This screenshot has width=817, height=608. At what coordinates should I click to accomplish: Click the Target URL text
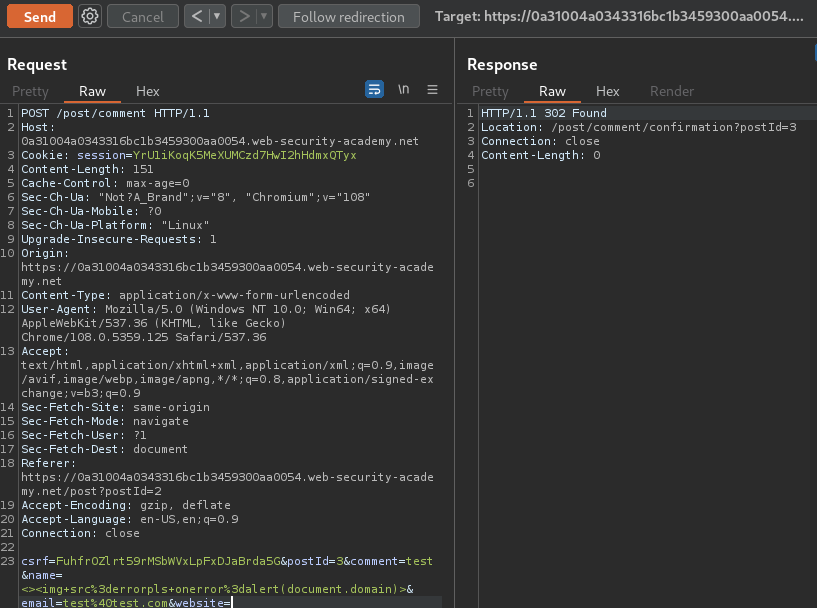619,17
